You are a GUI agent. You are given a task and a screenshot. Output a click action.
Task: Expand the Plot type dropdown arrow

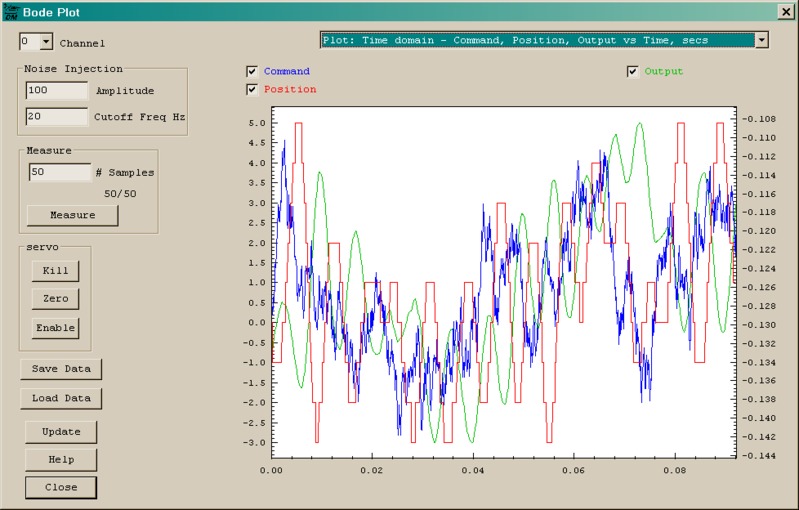tap(762, 40)
